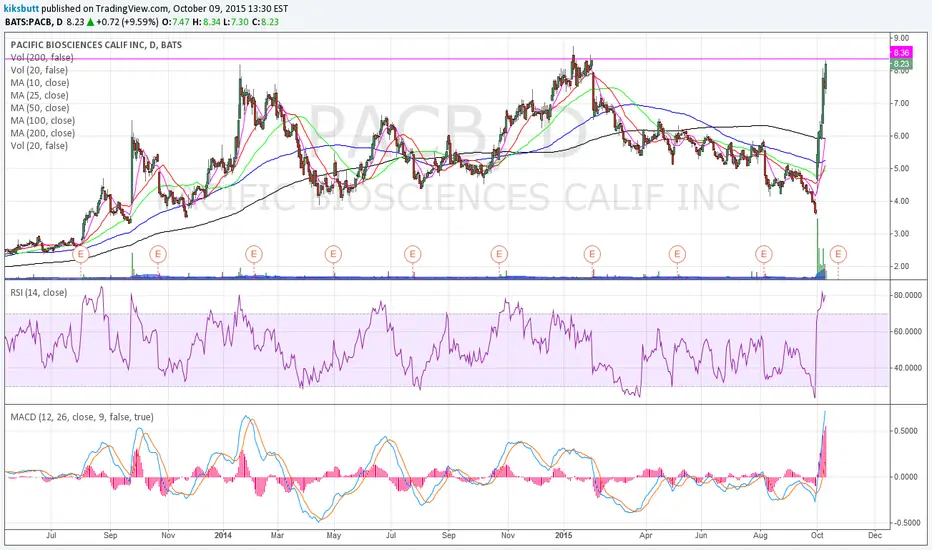Screen dimensions: 932x550
Task: Click the 7.00 price axis label
Action: (901, 103)
